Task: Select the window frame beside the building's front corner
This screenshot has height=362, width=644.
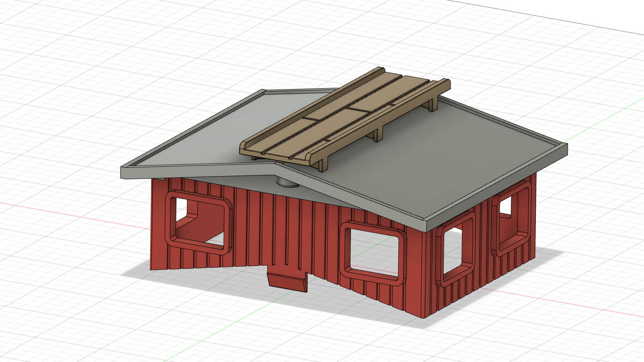Action: pyautogui.click(x=455, y=249)
